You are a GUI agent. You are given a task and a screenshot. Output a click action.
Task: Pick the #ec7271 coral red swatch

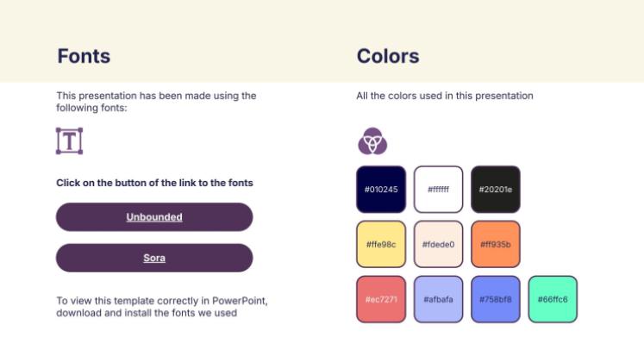381,299
